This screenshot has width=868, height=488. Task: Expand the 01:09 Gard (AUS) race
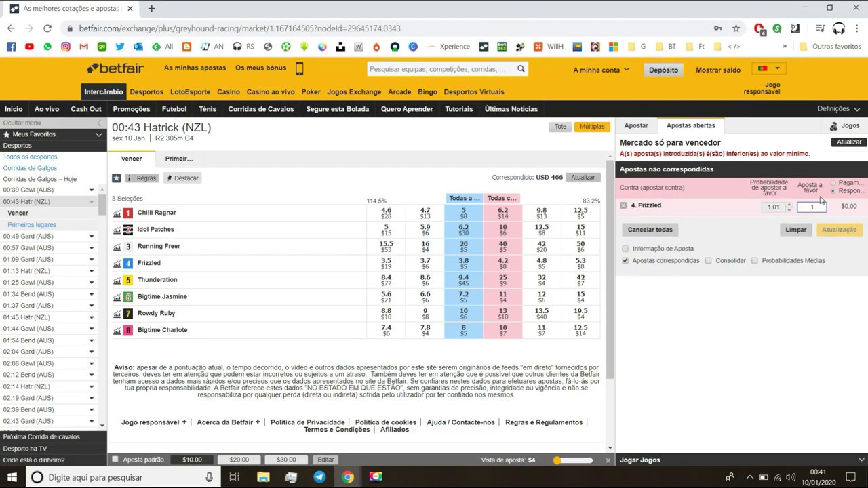[91, 260]
